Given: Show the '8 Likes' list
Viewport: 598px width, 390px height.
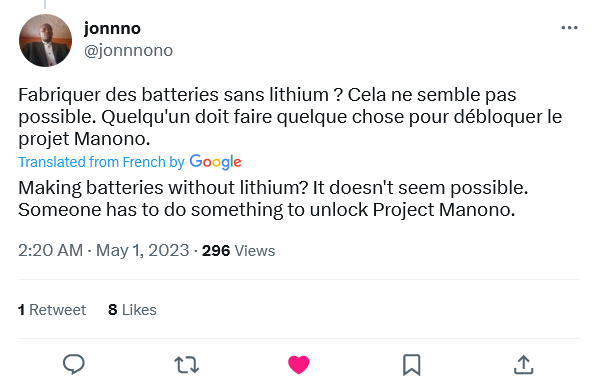Looking at the screenshot, I should [x=132, y=310].
